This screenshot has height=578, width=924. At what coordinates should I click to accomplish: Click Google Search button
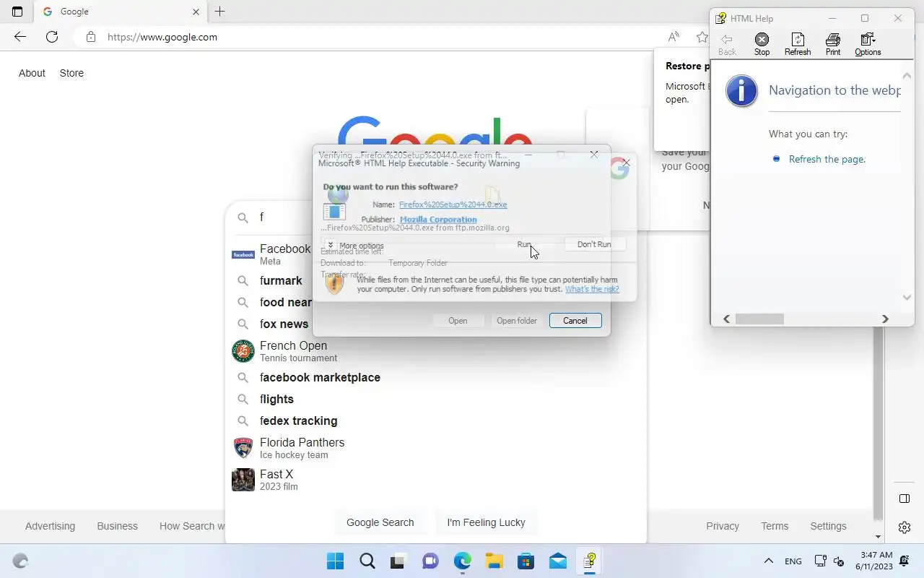(x=380, y=522)
